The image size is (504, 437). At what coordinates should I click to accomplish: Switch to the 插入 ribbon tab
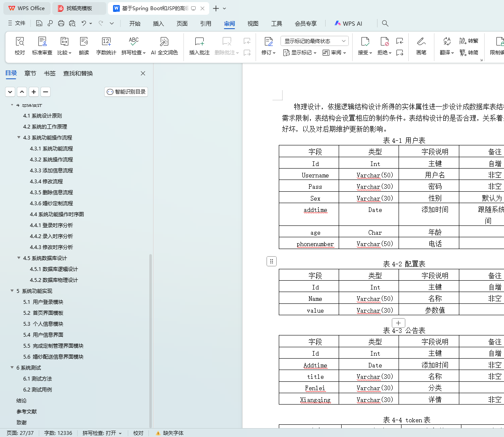(x=158, y=24)
